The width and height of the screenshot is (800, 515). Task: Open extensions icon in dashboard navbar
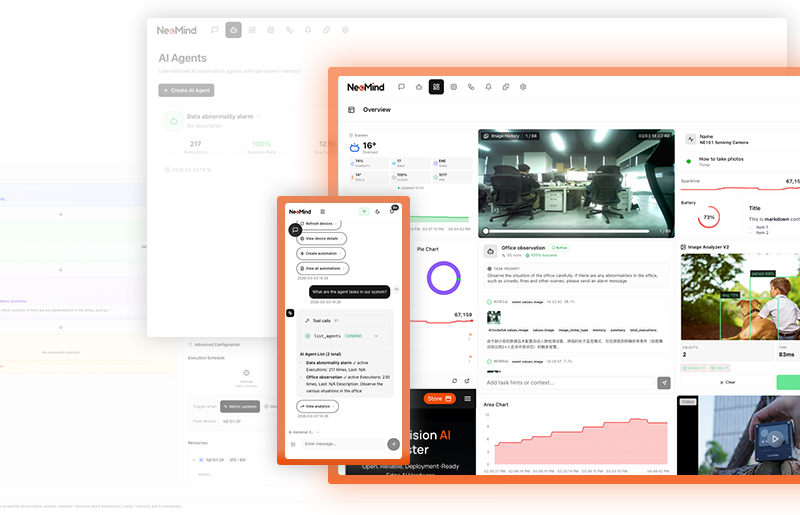point(506,87)
